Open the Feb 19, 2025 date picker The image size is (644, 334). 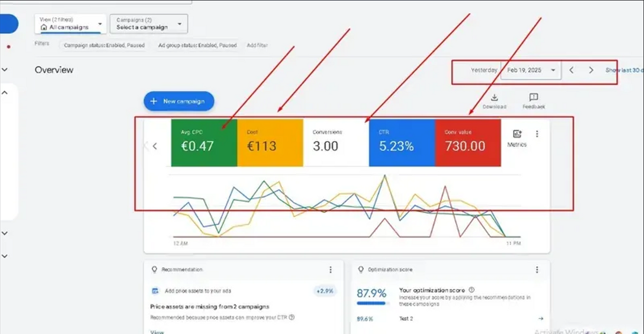point(531,70)
